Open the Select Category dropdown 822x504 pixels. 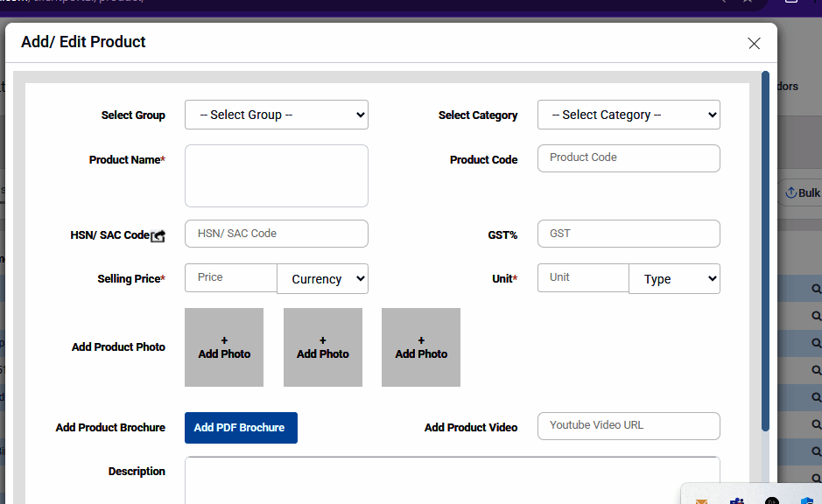[x=629, y=115]
